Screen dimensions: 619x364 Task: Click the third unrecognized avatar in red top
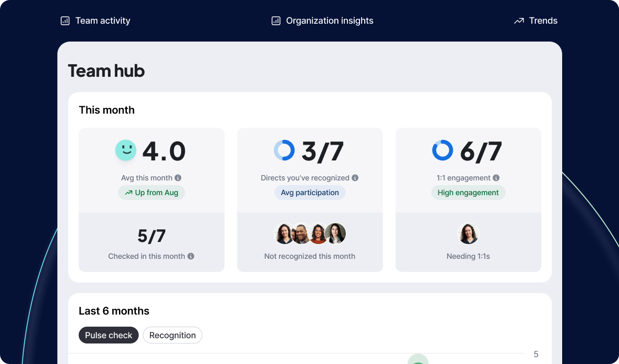[317, 234]
